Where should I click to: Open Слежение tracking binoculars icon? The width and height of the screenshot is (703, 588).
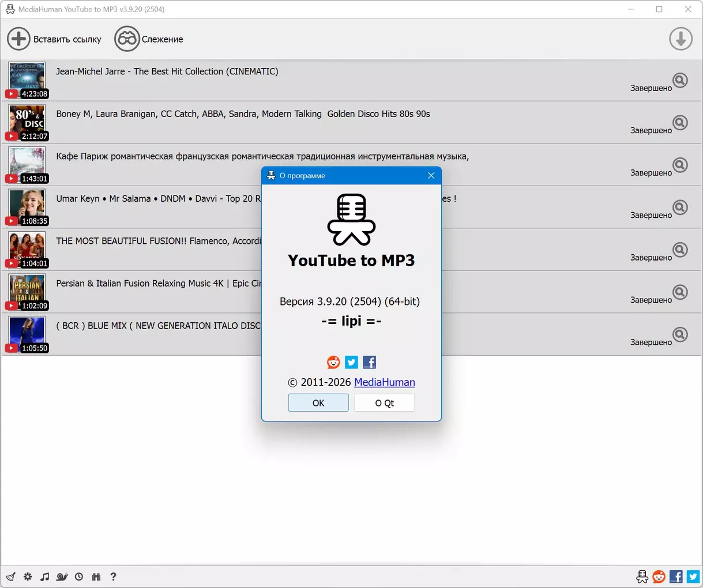point(127,39)
